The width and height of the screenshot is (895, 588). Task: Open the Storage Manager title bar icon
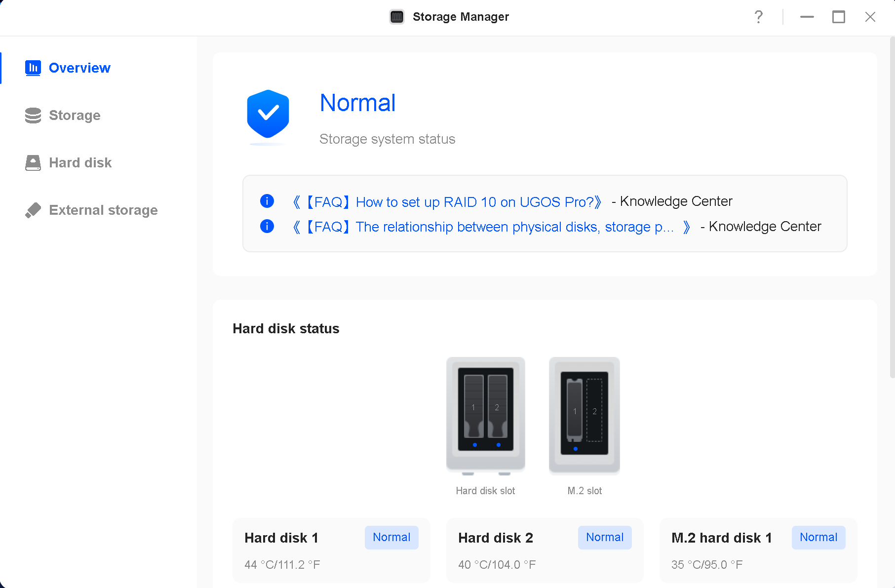pos(396,16)
